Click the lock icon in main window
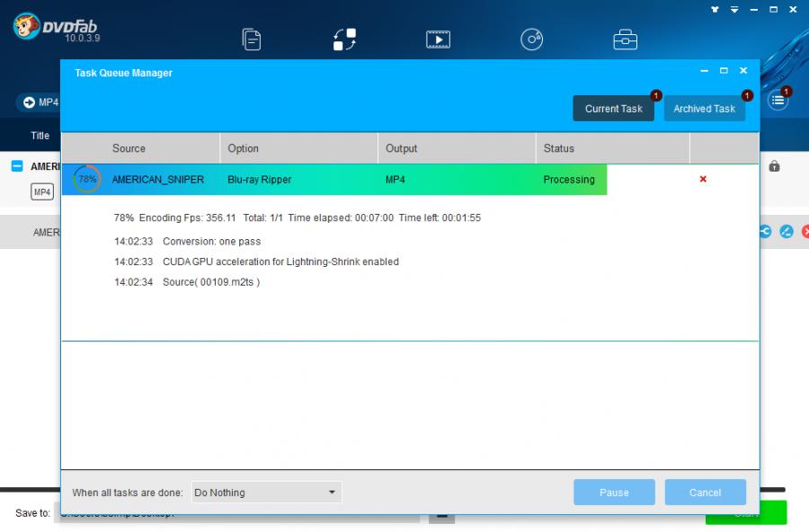This screenshot has height=532, width=809. click(774, 166)
